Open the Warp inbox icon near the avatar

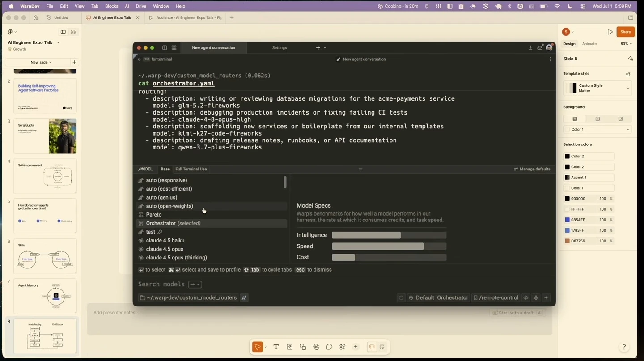[x=540, y=48]
